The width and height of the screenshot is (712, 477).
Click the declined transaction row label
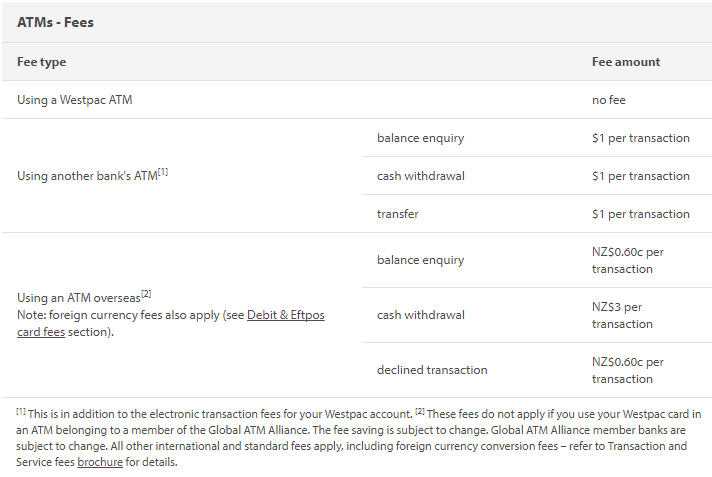pos(432,370)
